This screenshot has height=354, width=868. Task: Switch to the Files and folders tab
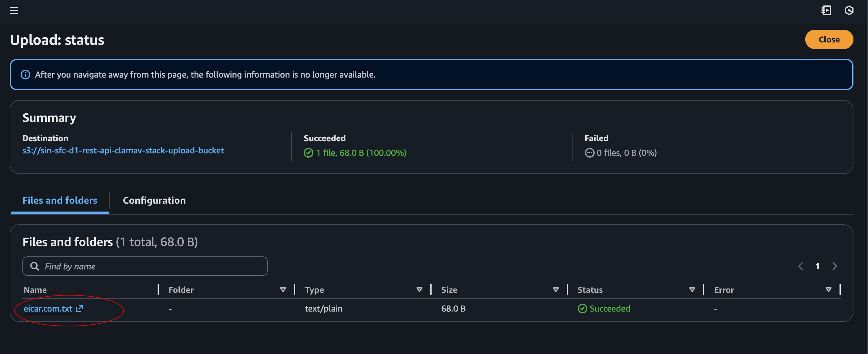[x=60, y=200]
